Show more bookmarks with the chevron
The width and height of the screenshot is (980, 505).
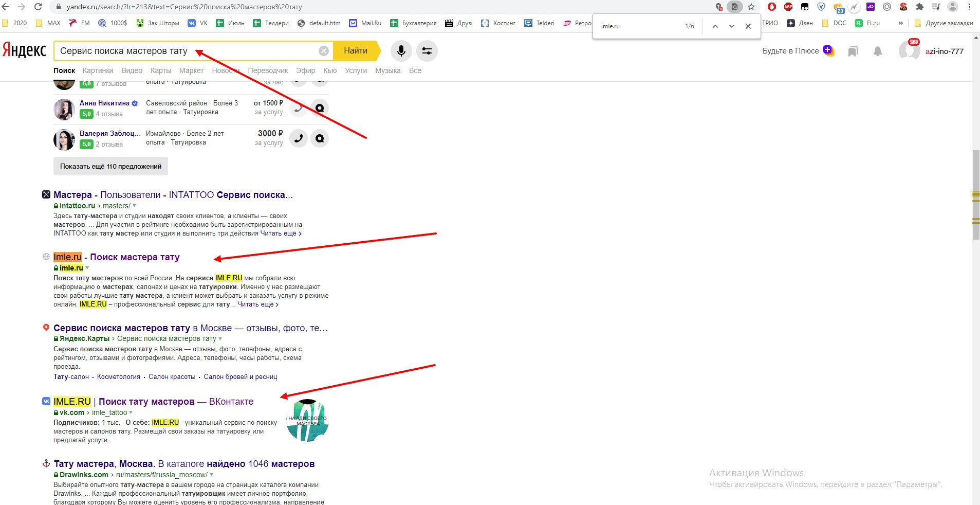point(900,23)
